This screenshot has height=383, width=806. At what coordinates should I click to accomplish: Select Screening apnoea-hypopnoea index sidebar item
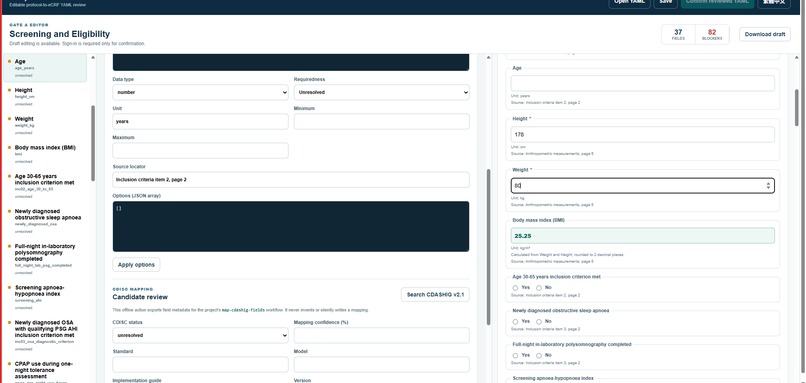[x=45, y=297]
